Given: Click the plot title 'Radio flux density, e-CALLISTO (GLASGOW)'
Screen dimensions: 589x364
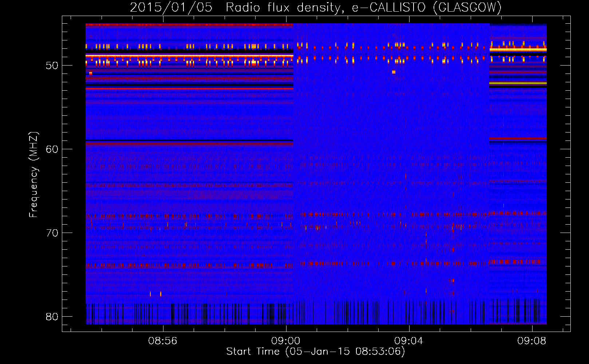Looking at the screenshot, I should [x=364, y=7].
